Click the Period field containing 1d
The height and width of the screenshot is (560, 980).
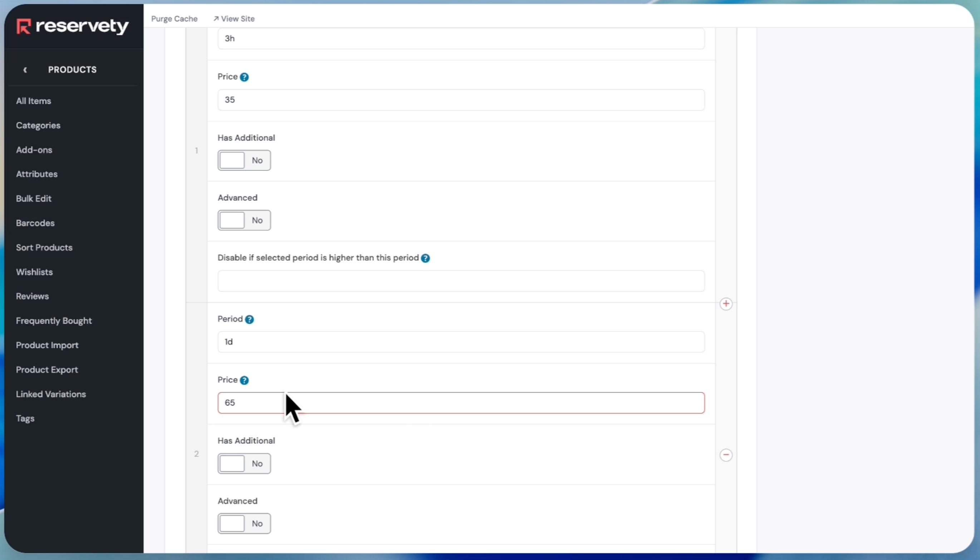(461, 342)
